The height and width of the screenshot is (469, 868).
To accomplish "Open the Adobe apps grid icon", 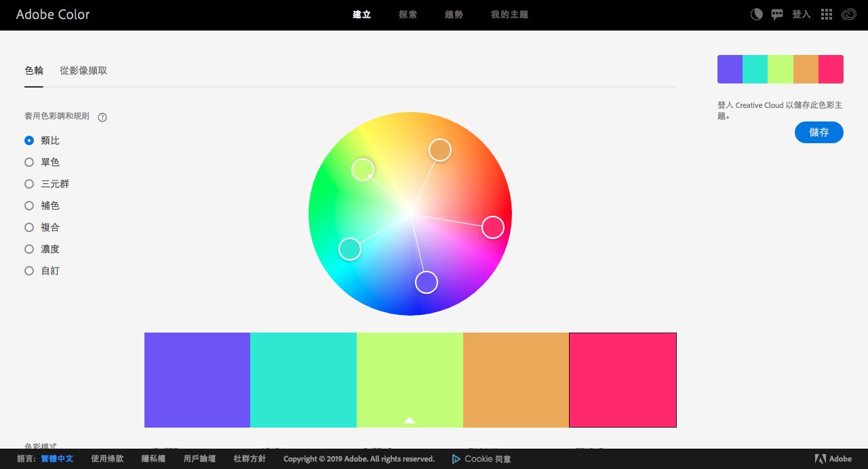I will coord(827,14).
